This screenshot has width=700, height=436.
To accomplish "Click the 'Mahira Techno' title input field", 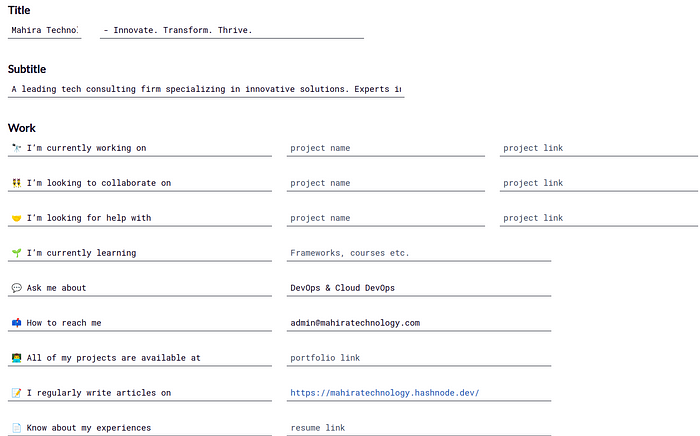I will [x=44, y=30].
